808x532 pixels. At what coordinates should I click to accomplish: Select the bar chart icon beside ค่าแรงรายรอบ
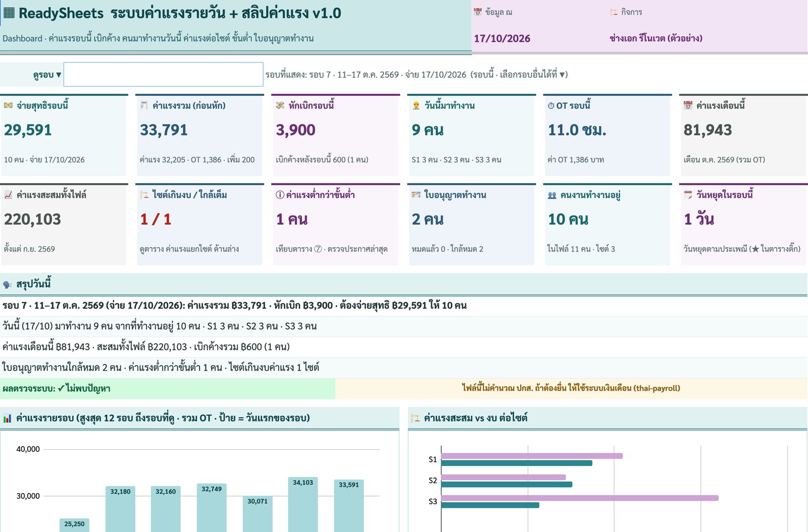[8, 418]
